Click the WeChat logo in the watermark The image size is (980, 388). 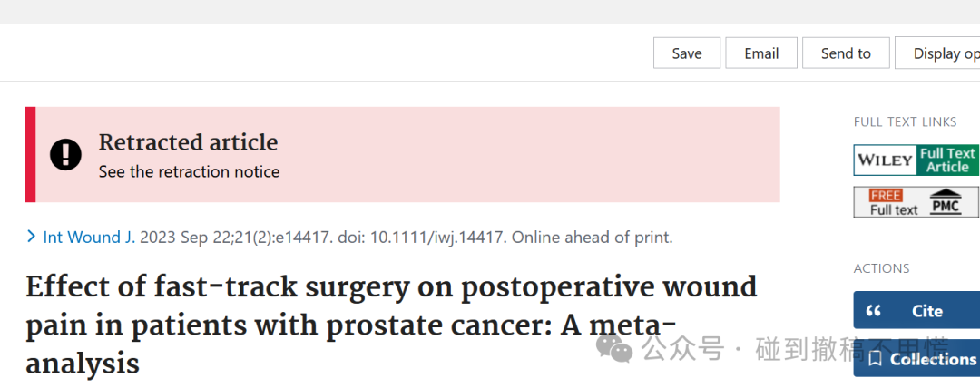coord(614,348)
